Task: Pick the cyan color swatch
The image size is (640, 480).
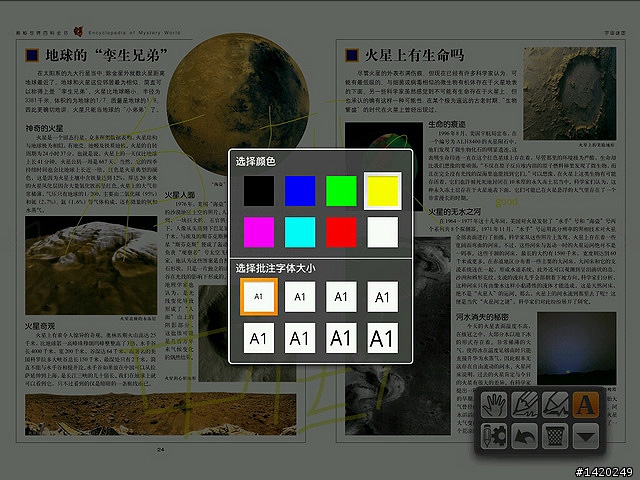Action: 300,232
